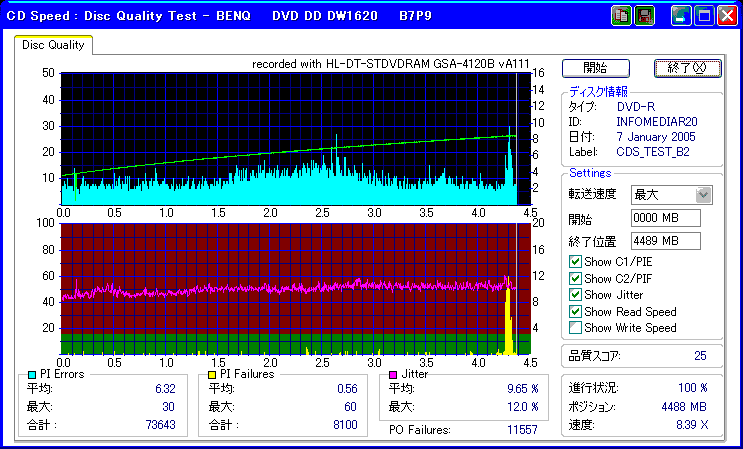The image size is (743, 449).
Task: Toggle the Show Read Speed checkbox
Action: (x=575, y=312)
